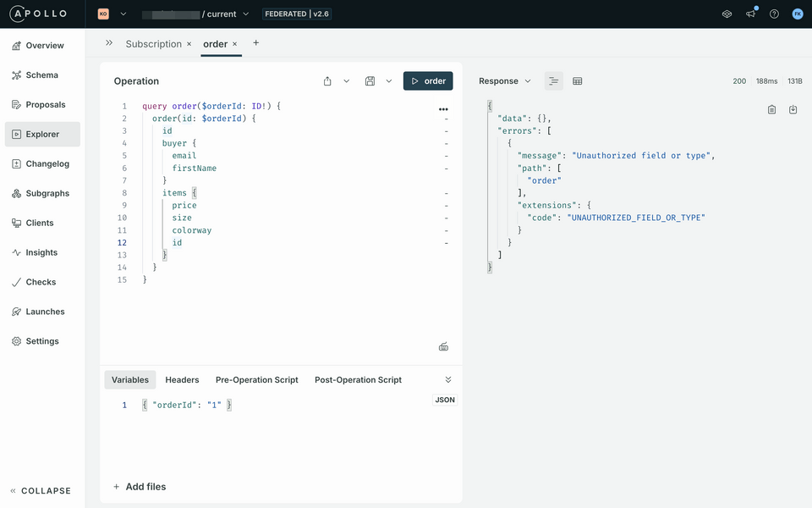
Task: Open announcements megaphone icon
Action: click(751, 14)
